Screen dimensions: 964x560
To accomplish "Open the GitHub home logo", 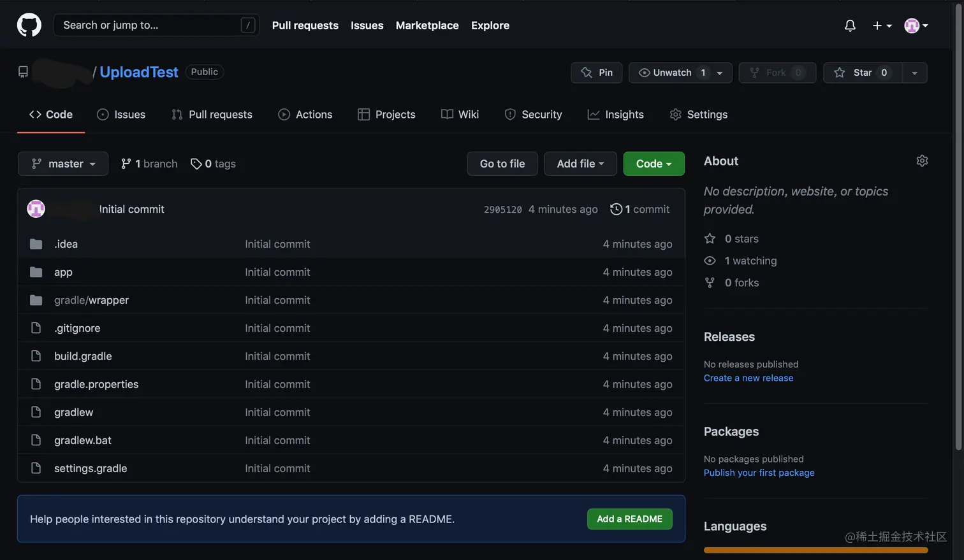I will [x=29, y=25].
